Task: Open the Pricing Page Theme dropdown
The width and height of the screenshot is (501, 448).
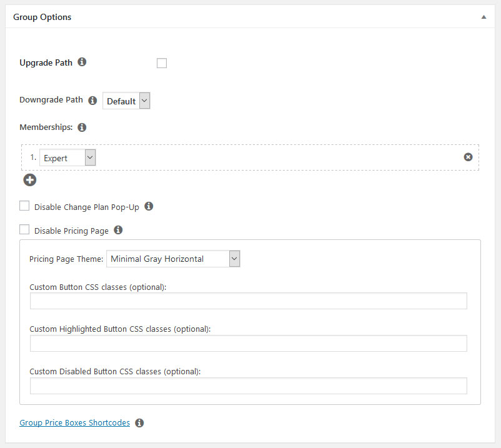Action: [173, 259]
